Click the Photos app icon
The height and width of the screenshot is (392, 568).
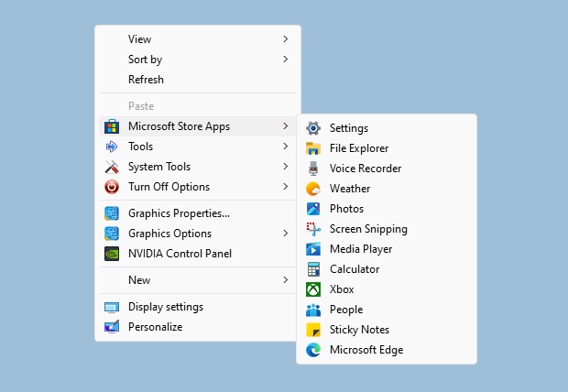[313, 209]
